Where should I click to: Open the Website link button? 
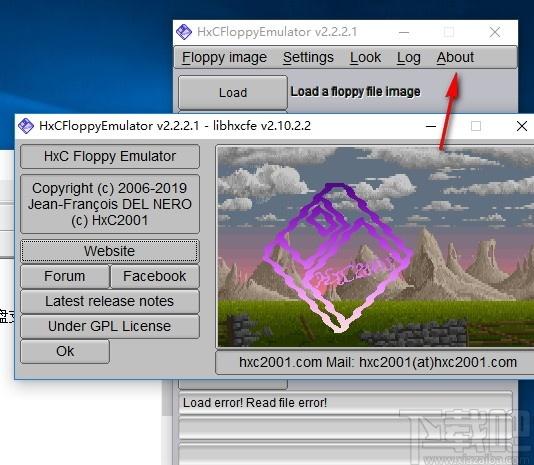tap(110, 251)
